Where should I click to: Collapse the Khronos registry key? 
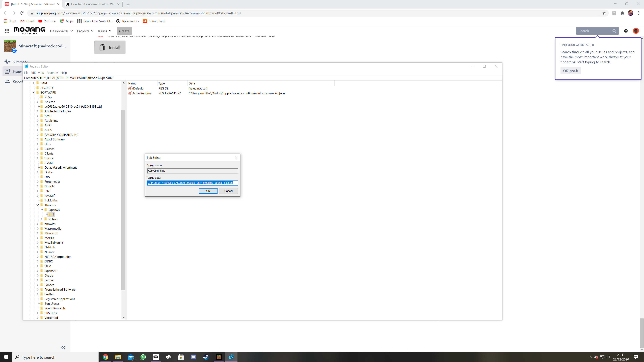(38, 205)
